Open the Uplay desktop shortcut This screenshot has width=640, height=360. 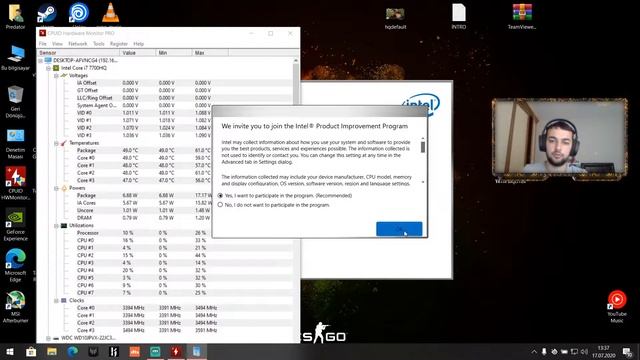coord(78,14)
